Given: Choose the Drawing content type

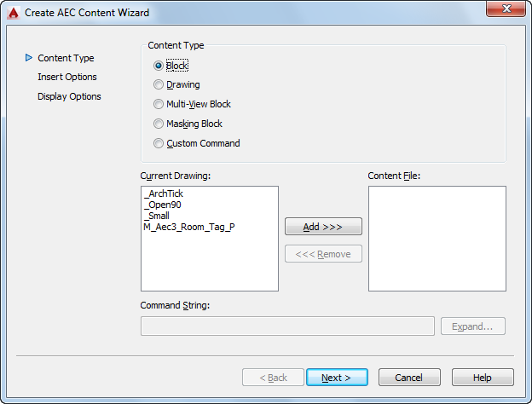Looking at the screenshot, I should pos(159,85).
